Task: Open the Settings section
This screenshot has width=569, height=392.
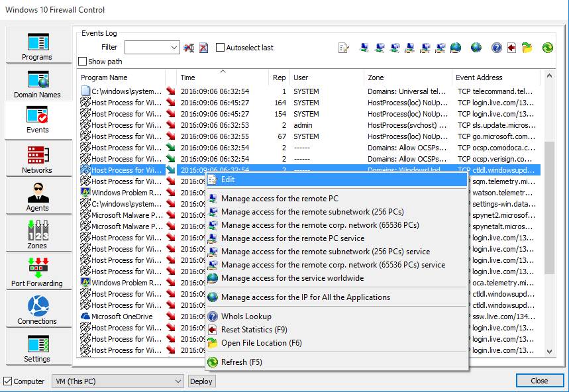Action: coord(38,348)
